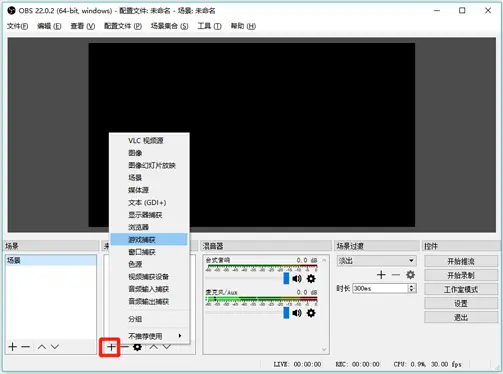Open the 编辑(E) menu
This screenshot has width=503, height=374.
click(49, 26)
